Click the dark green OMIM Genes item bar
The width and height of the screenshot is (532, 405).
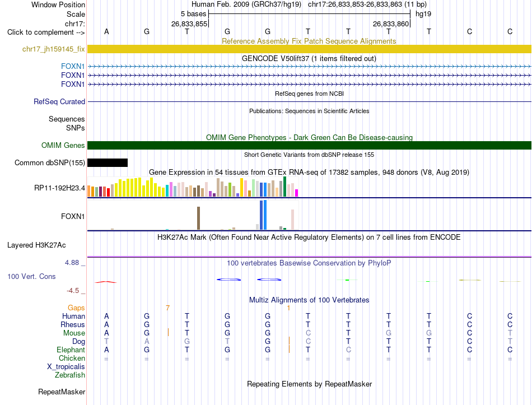click(309, 145)
